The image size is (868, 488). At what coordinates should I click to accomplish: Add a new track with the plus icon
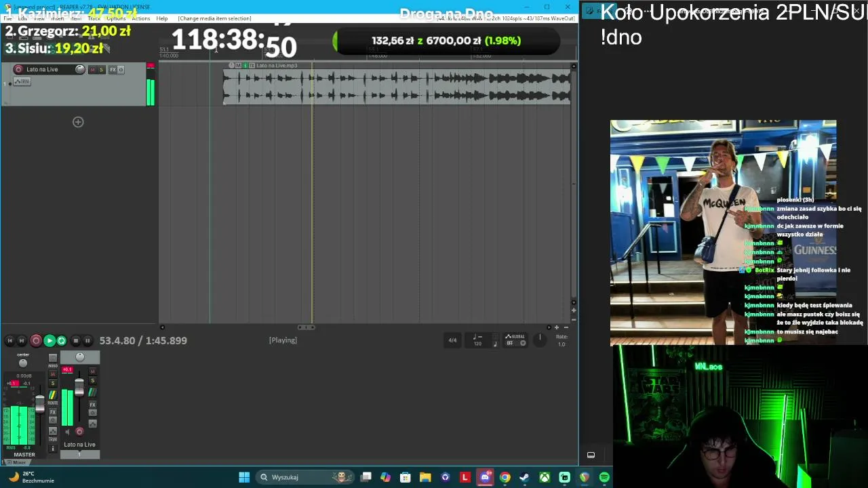(78, 122)
